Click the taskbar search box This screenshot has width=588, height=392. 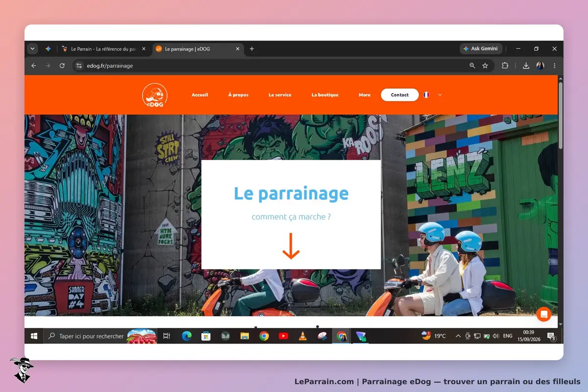point(101,336)
